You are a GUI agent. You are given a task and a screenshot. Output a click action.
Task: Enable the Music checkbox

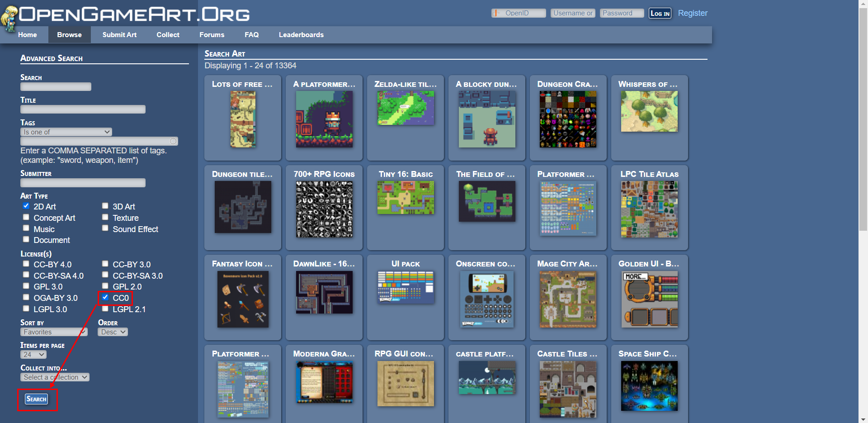(26, 228)
